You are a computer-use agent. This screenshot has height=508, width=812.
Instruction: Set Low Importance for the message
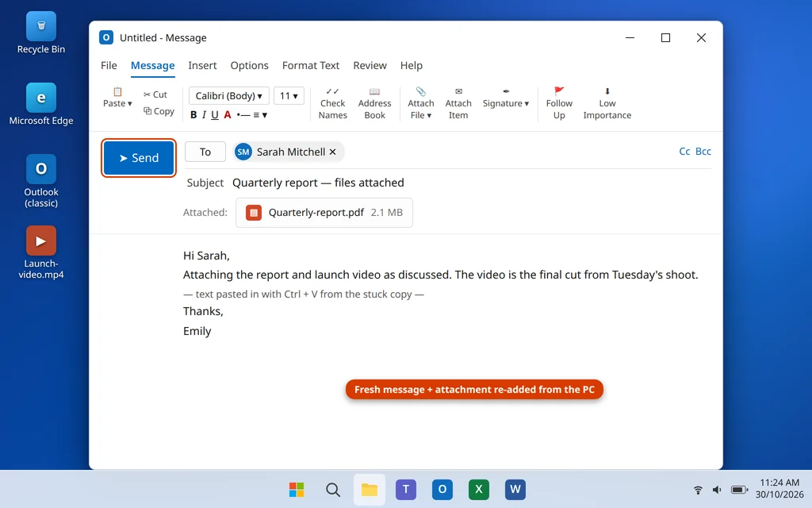click(607, 104)
